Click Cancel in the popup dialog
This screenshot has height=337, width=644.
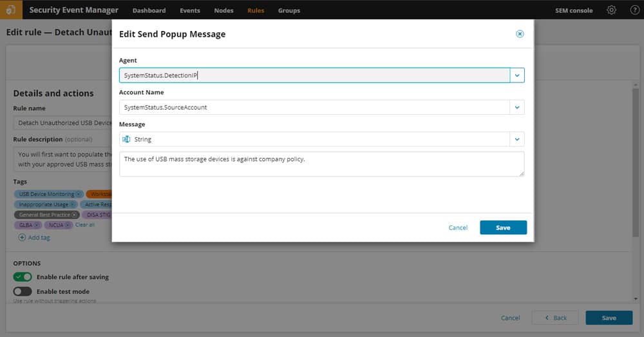point(458,227)
